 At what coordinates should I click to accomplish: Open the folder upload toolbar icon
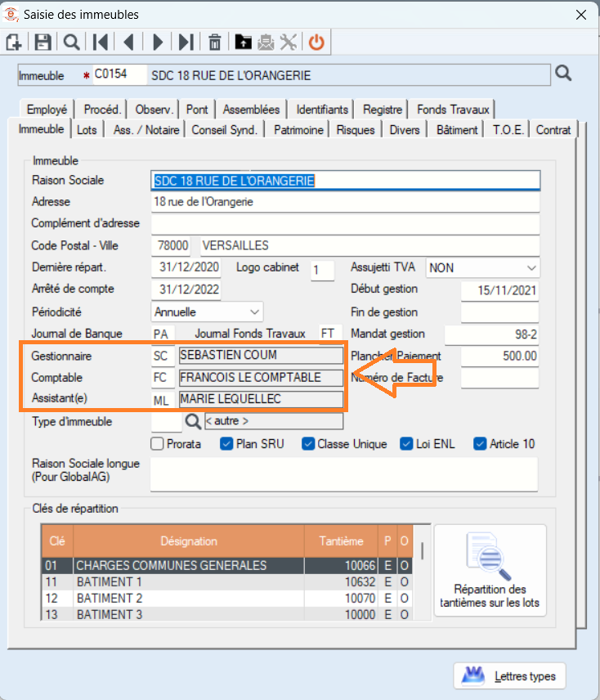click(x=243, y=43)
